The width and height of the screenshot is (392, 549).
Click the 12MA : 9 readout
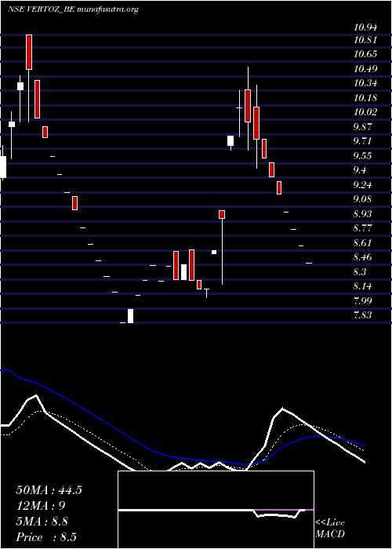click(41, 506)
